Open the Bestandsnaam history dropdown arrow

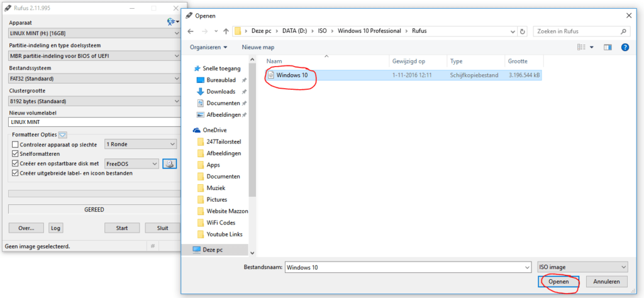528,267
